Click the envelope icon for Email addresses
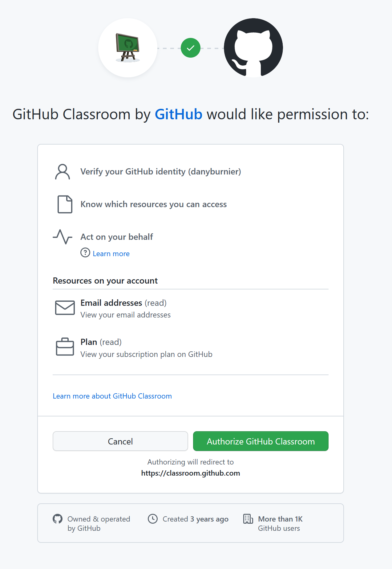392x569 pixels. tap(65, 307)
